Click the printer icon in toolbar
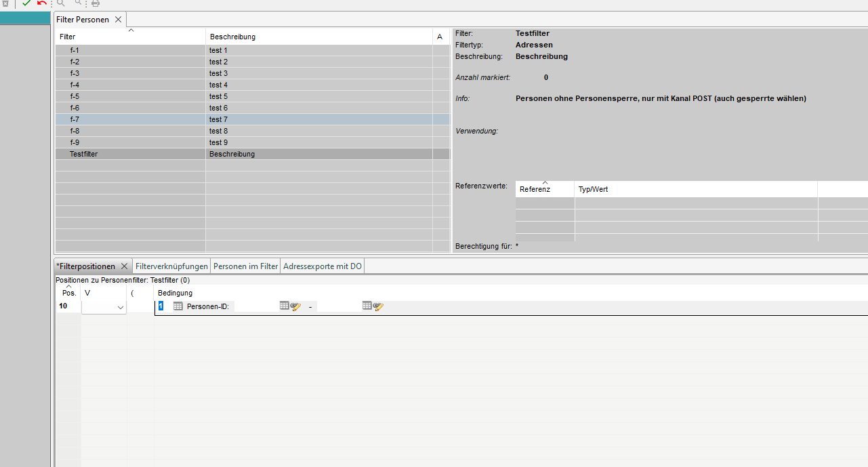Screen dimensions: 868x467 [96, 3]
